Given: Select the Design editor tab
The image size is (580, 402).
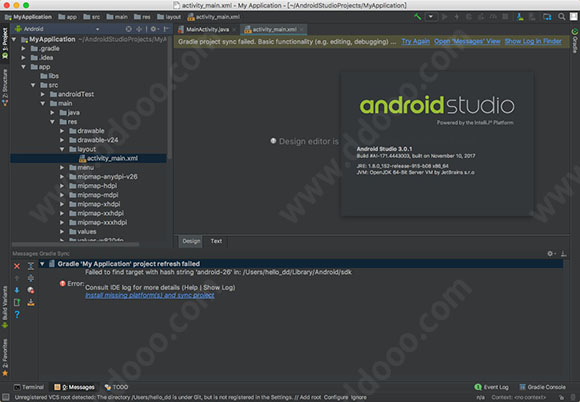Looking at the screenshot, I should 191,241.
